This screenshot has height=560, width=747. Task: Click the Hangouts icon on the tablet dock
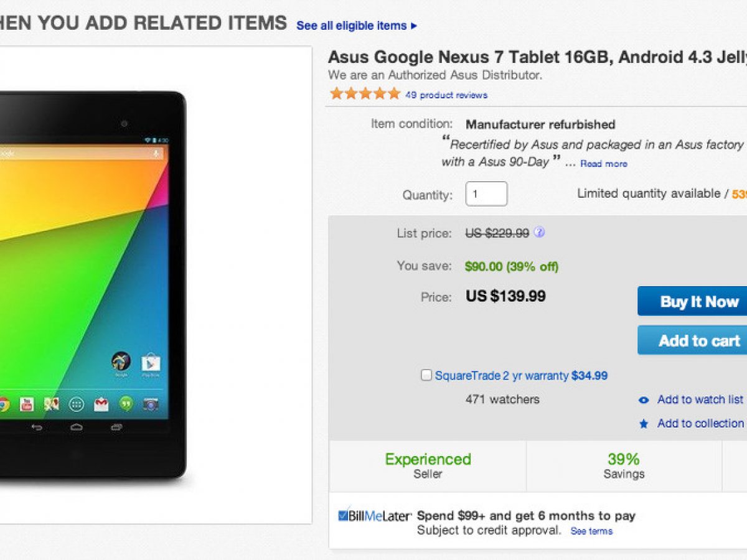coord(126,404)
